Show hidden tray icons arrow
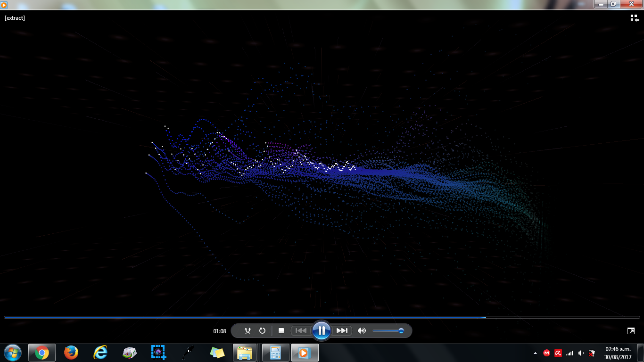This screenshot has width=644, height=362. click(535, 353)
